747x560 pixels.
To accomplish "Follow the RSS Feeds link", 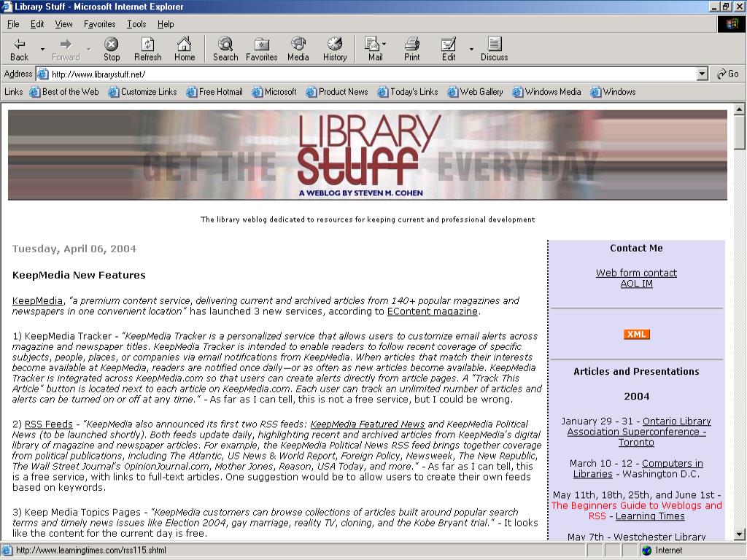I will [49, 424].
